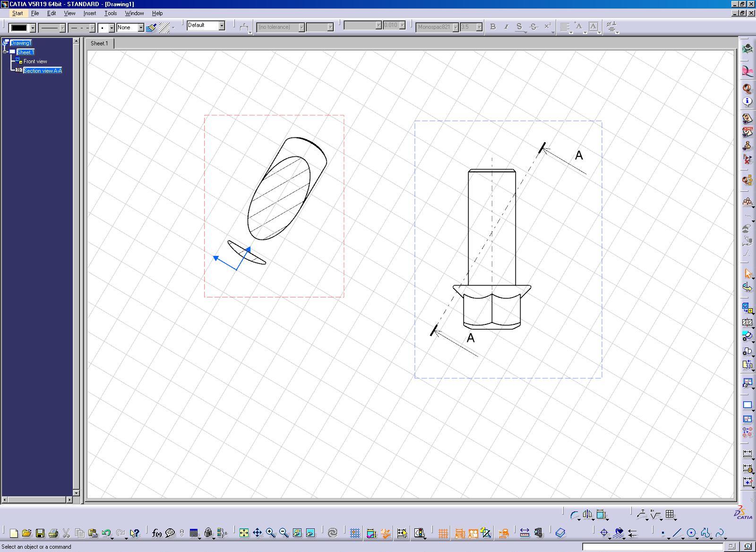This screenshot has height=552, width=756.
Task: Open the design table icon
Action: tap(194, 533)
